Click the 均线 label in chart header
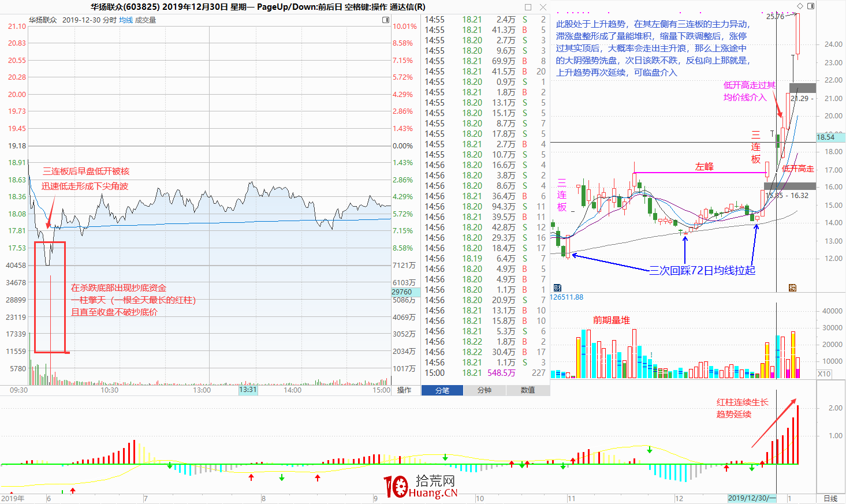The image size is (846, 504). (126, 20)
